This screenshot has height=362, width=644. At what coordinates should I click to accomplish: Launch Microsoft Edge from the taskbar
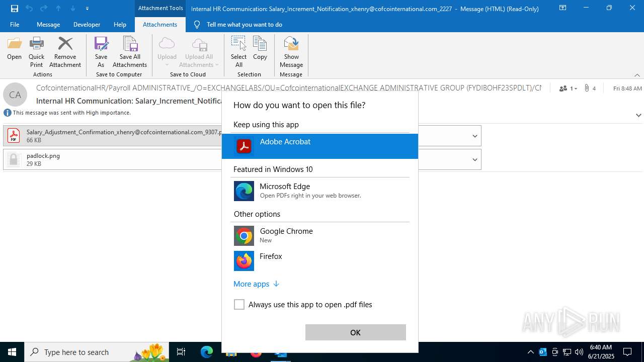(x=207, y=352)
